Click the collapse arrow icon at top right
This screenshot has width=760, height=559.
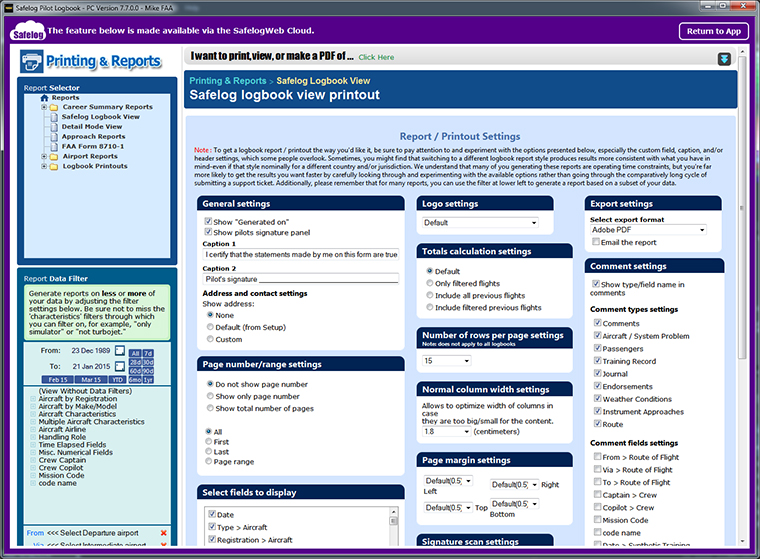point(724,59)
